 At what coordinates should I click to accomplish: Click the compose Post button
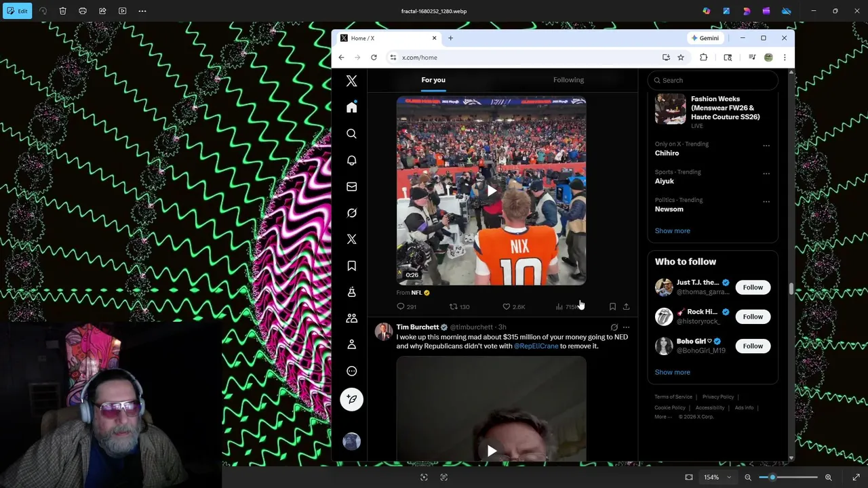351,399
